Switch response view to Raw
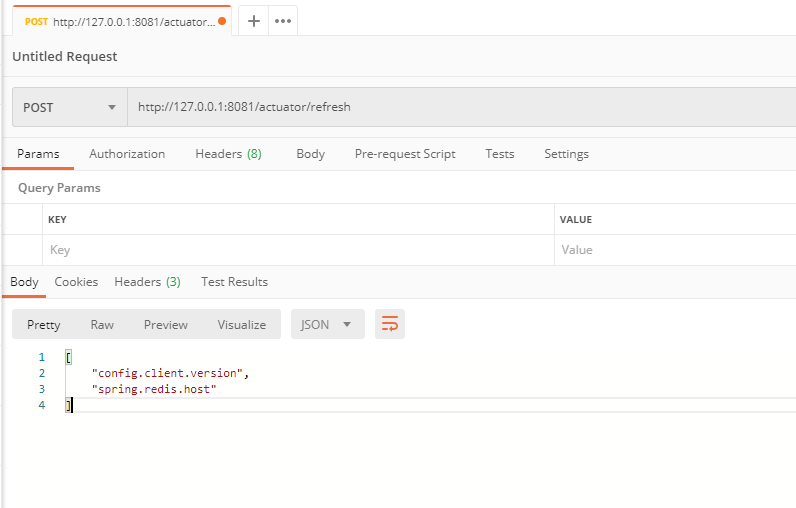This screenshot has width=796, height=508. [x=102, y=324]
